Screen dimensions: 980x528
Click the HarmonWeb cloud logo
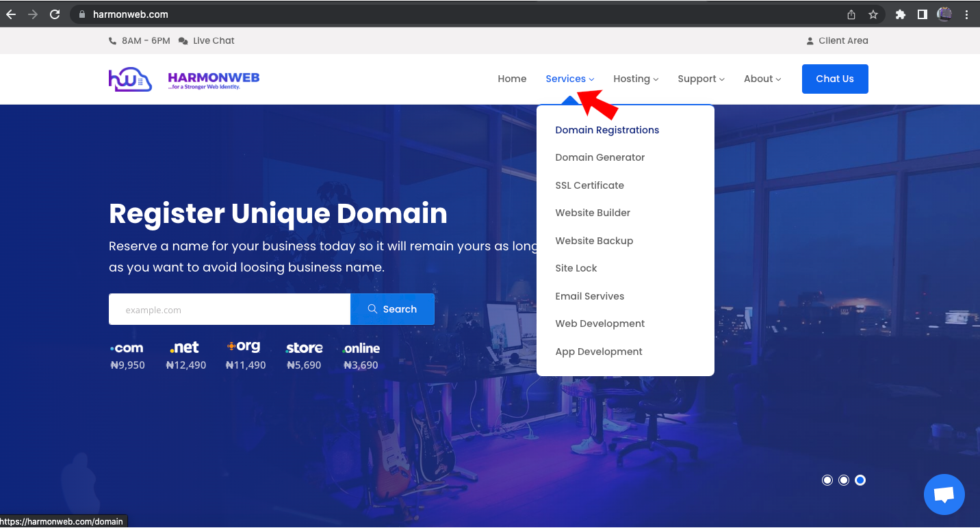tap(130, 78)
